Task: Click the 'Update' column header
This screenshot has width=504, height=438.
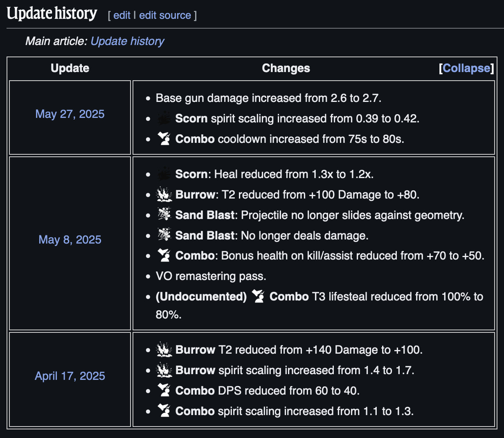Action: click(x=70, y=68)
